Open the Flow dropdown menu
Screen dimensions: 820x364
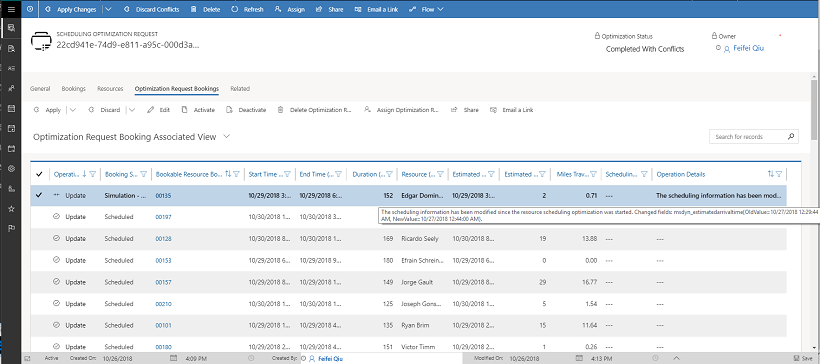click(x=426, y=9)
